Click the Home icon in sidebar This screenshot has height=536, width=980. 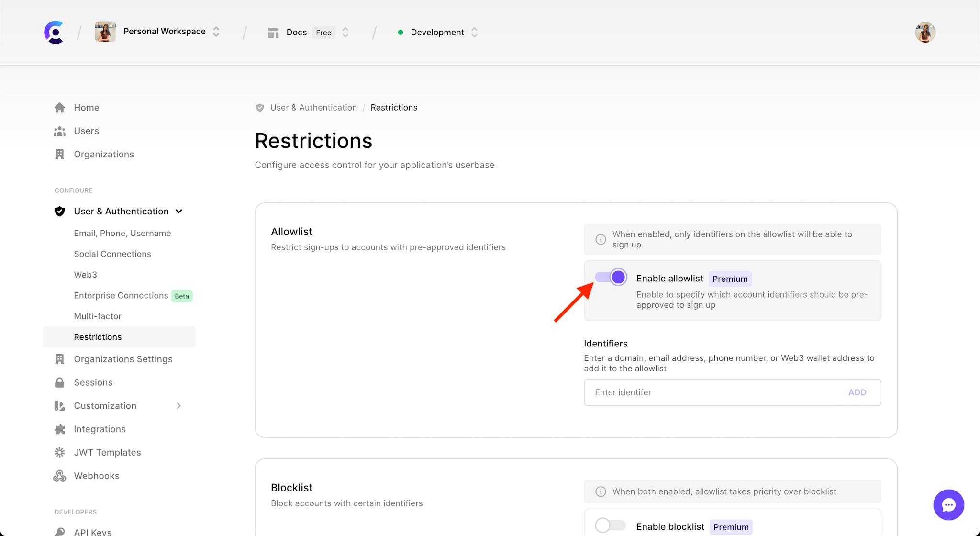pos(59,107)
